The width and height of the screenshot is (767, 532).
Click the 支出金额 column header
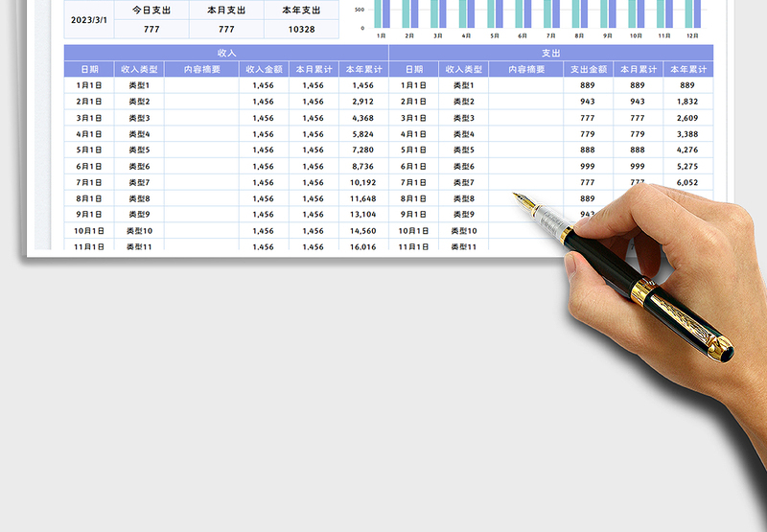pyautogui.click(x=588, y=69)
